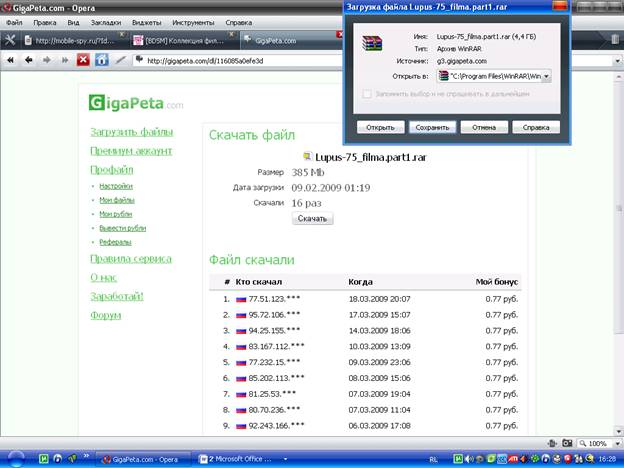624x468 pixels.
Task: Close the mobile-spy.ru tab
Action: point(122,35)
